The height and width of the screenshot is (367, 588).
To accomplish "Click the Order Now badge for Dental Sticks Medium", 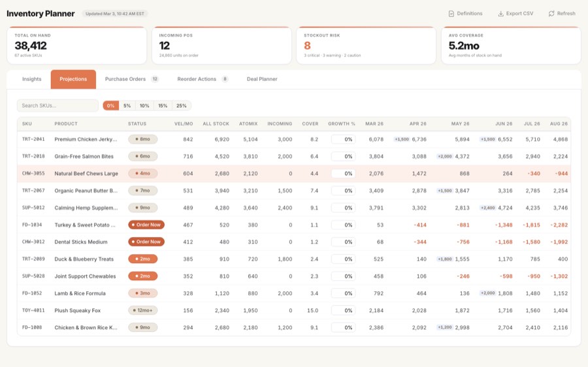I will coord(146,242).
